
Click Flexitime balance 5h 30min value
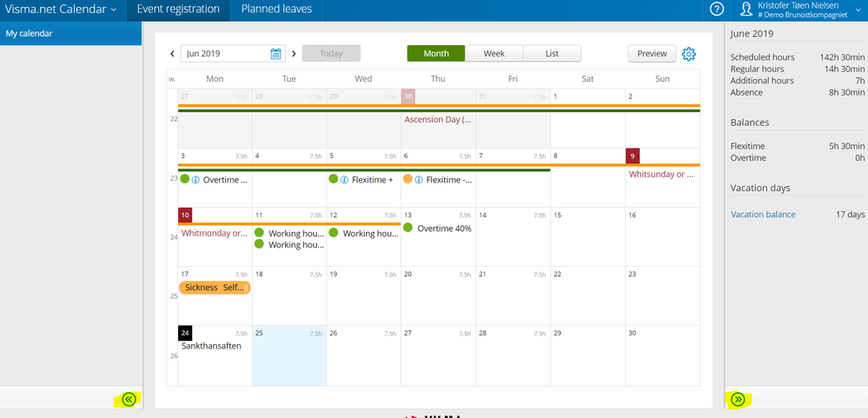point(846,146)
